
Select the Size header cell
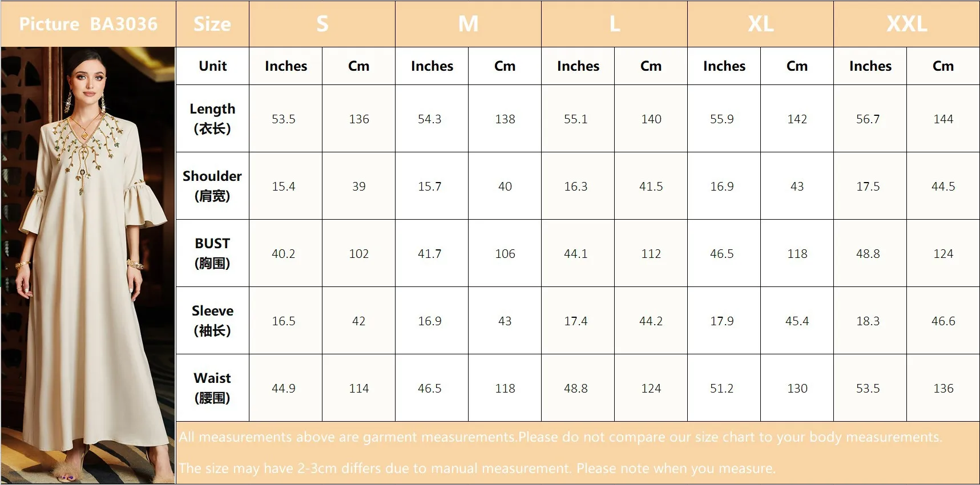212,24
